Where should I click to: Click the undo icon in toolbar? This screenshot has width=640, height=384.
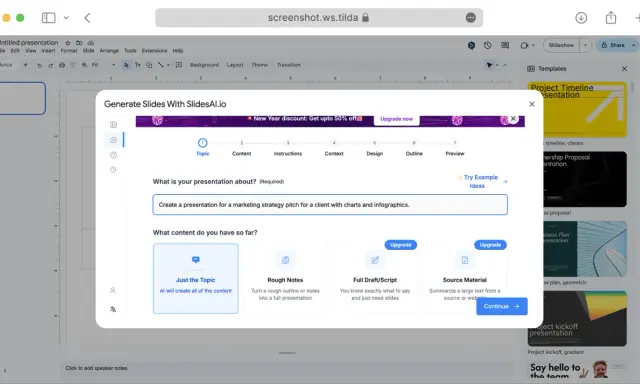pos(40,65)
